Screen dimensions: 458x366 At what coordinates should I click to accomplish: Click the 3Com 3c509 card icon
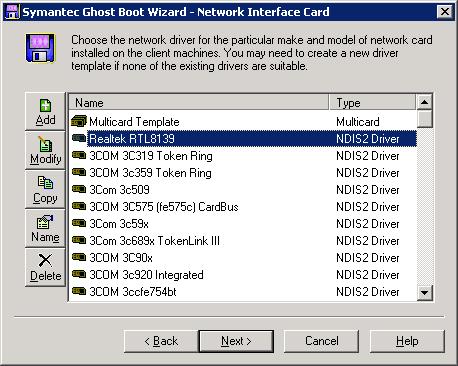coord(79,189)
